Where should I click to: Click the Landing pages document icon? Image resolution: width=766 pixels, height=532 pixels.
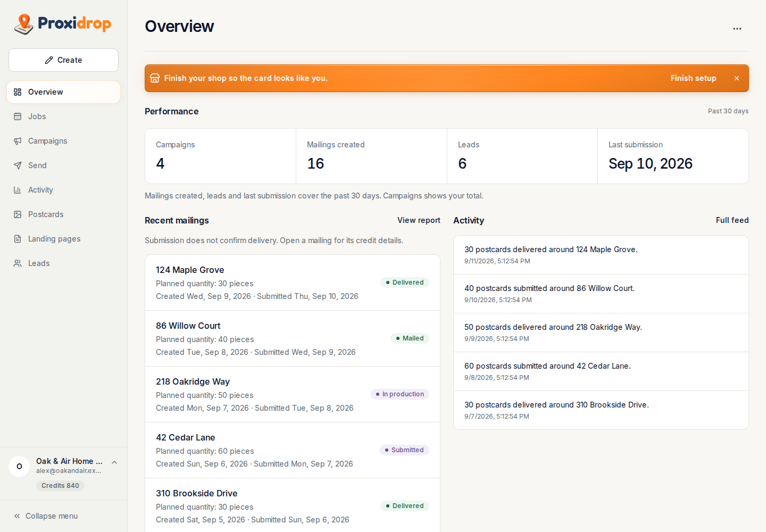[x=18, y=239]
